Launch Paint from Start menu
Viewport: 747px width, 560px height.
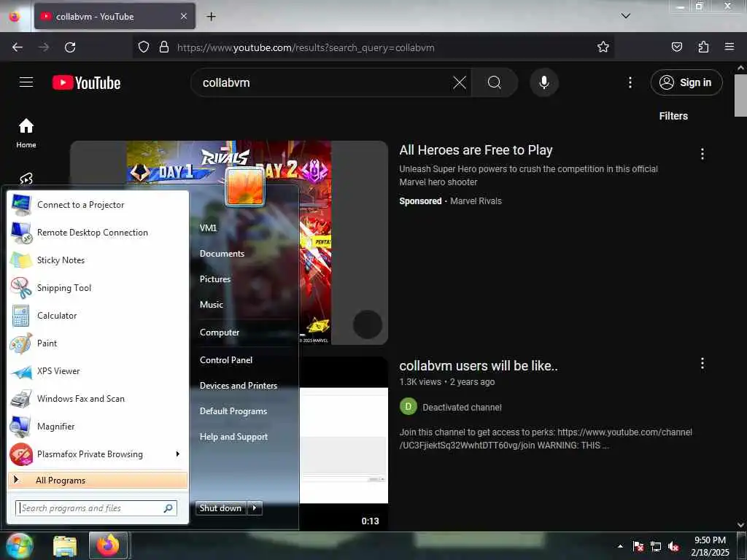coord(98,343)
